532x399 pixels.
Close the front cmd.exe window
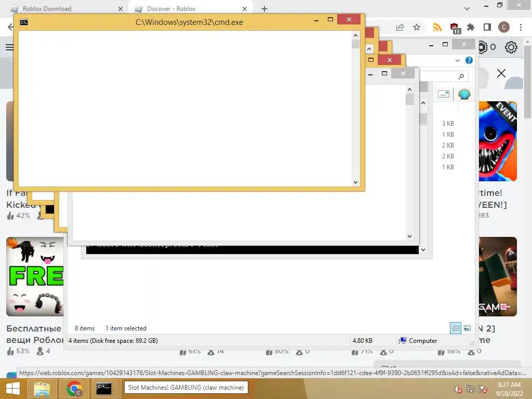[x=349, y=19]
